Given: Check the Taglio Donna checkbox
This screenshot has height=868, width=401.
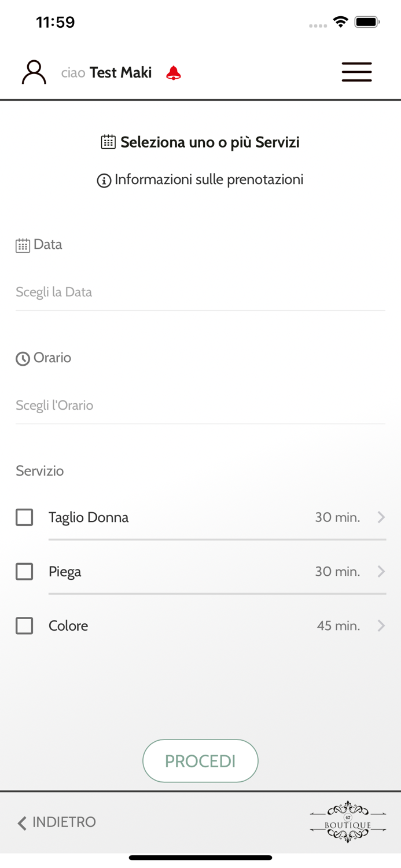Looking at the screenshot, I should [24, 517].
